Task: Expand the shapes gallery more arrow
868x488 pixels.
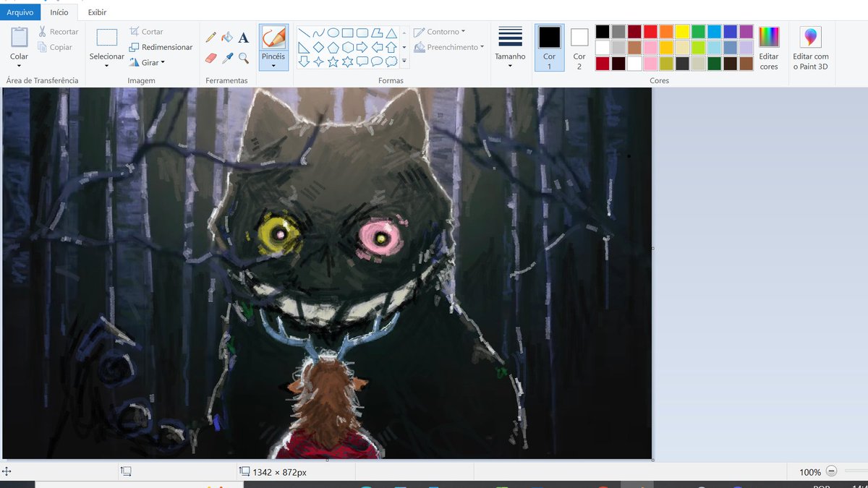Action: (404, 61)
